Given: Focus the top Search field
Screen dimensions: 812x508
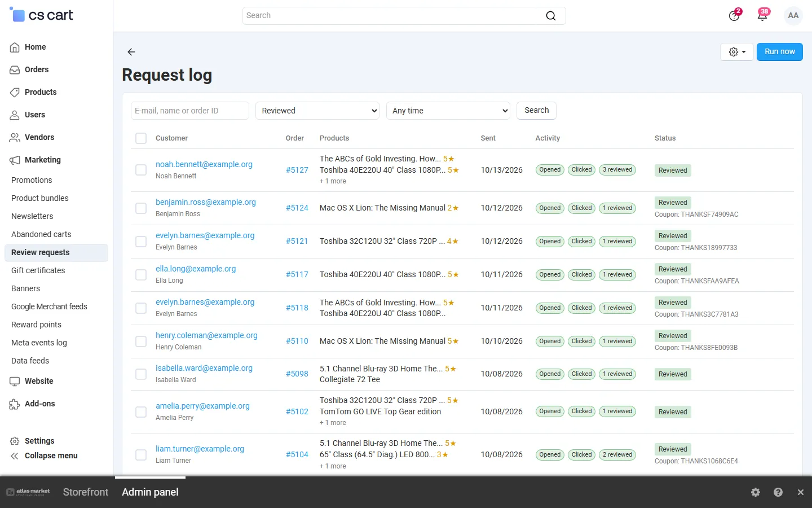Looking at the screenshot, I should 404,16.
